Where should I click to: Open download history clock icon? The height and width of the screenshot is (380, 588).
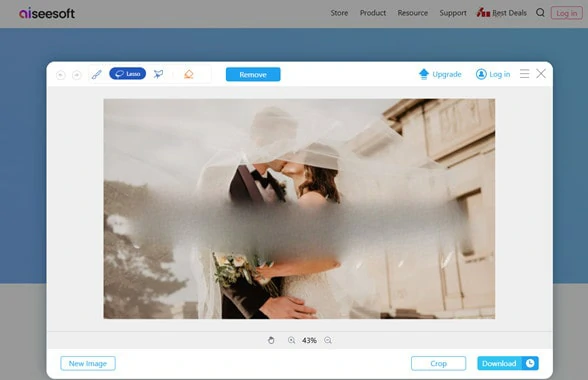pos(530,363)
